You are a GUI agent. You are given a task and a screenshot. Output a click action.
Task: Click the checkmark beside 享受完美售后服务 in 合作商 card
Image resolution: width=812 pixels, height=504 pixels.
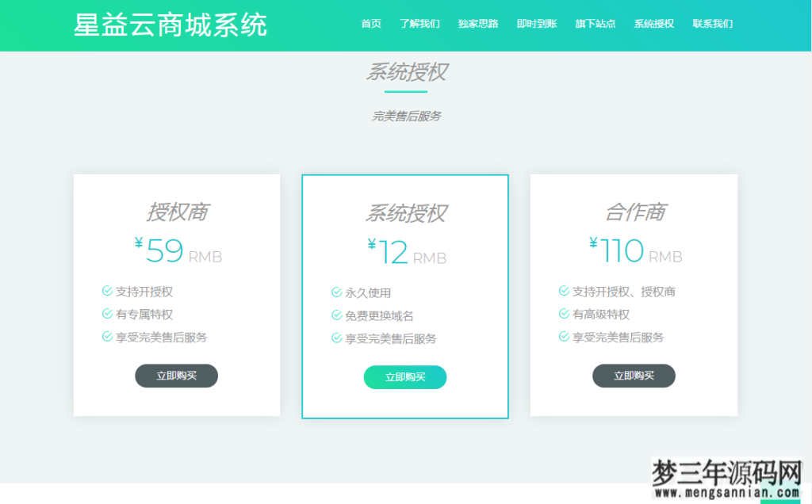click(565, 338)
